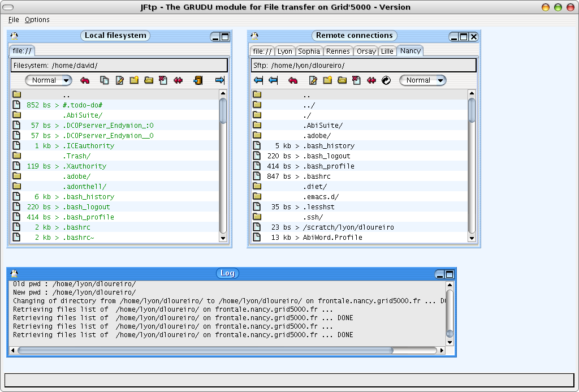The image size is (579, 392).
Task: Select local .AbiSuite/ folder
Action: coord(115,115)
